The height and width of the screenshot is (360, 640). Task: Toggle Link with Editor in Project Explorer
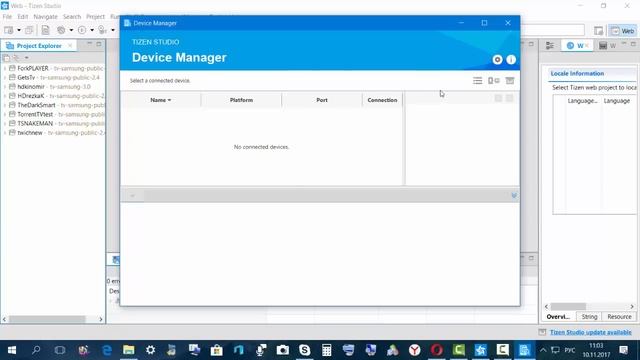tap(16, 58)
